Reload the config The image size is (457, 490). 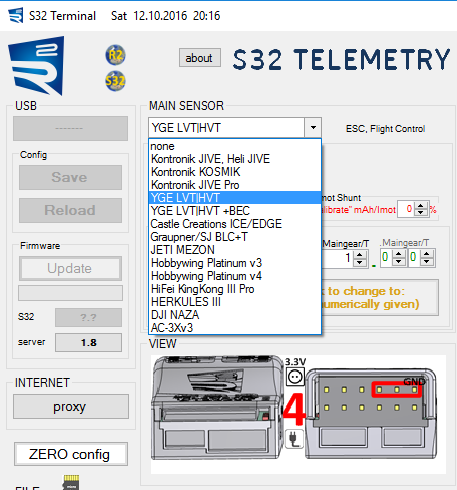pos(70,210)
